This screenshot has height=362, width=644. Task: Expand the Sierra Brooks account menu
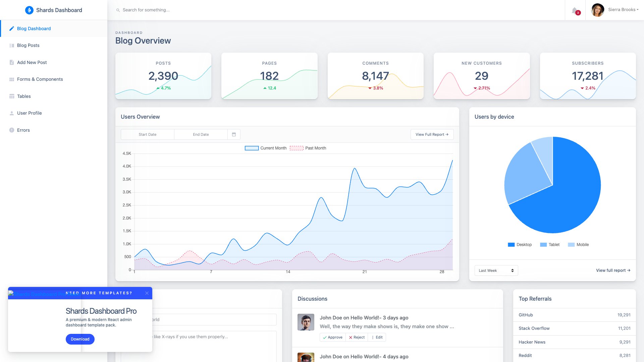622,10
